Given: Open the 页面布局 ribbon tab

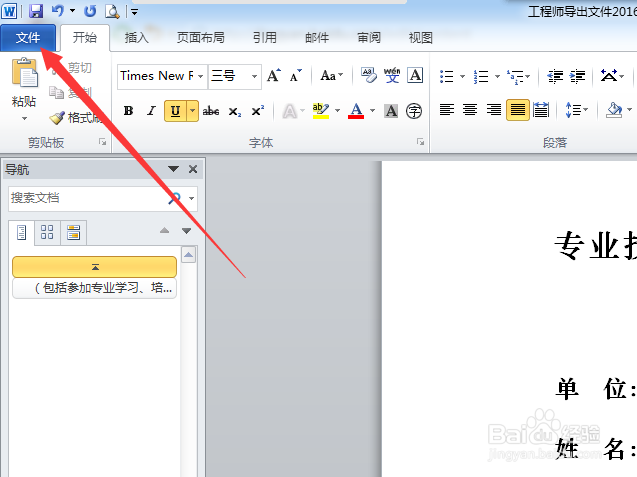Looking at the screenshot, I should pyautogui.click(x=200, y=38).
